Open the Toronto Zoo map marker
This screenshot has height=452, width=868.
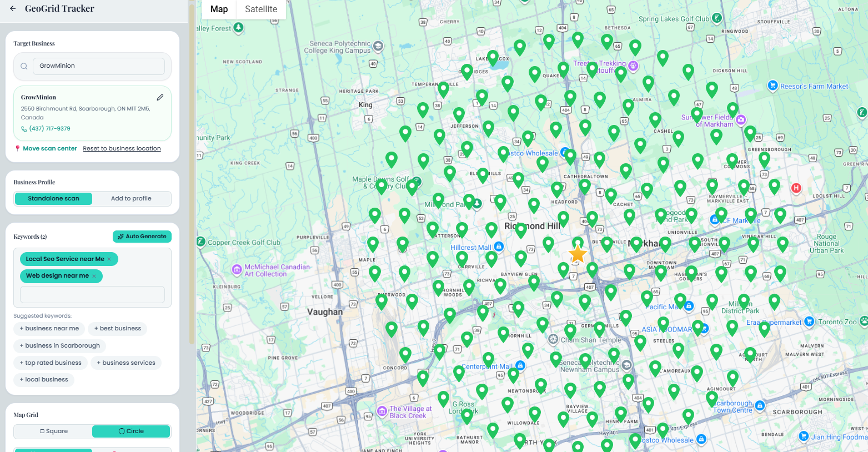tap(864, 321)
